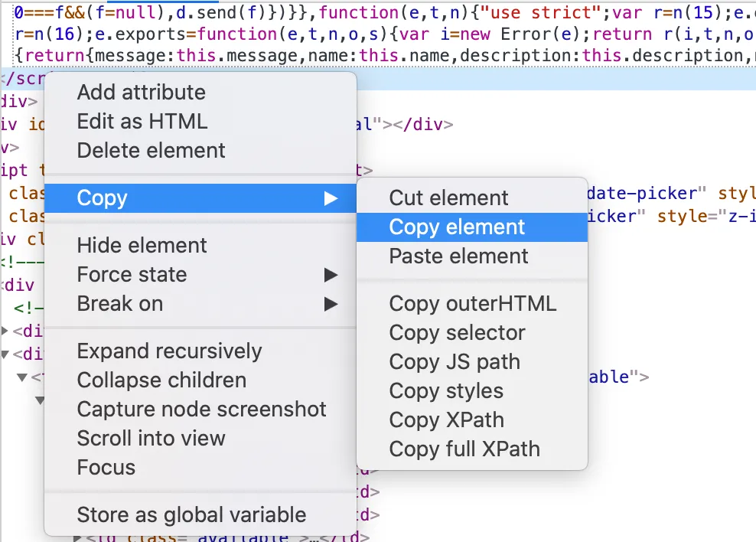The image size is (756, 542).
Task: Select Copy element in submenu
Action: click(472, 227)
